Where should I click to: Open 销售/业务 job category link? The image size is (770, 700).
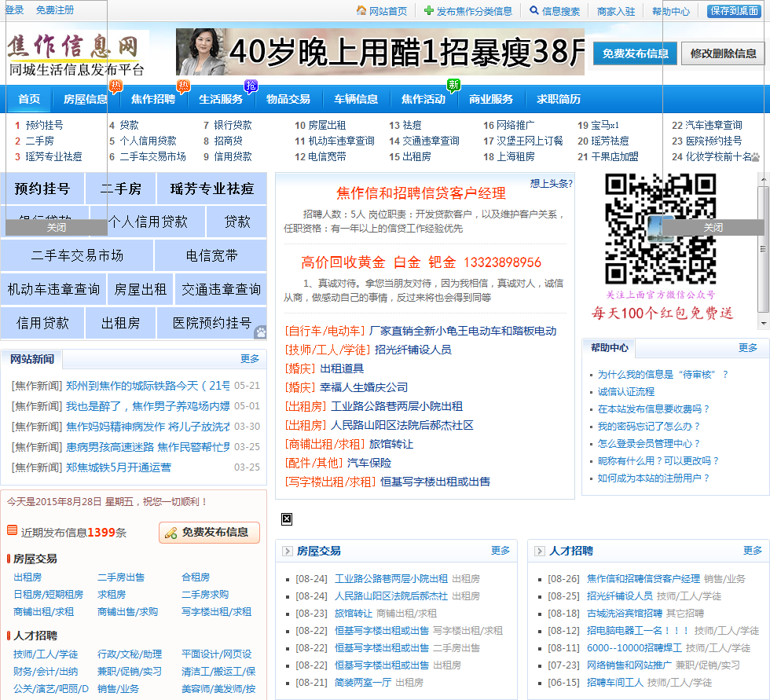[118, 689]
